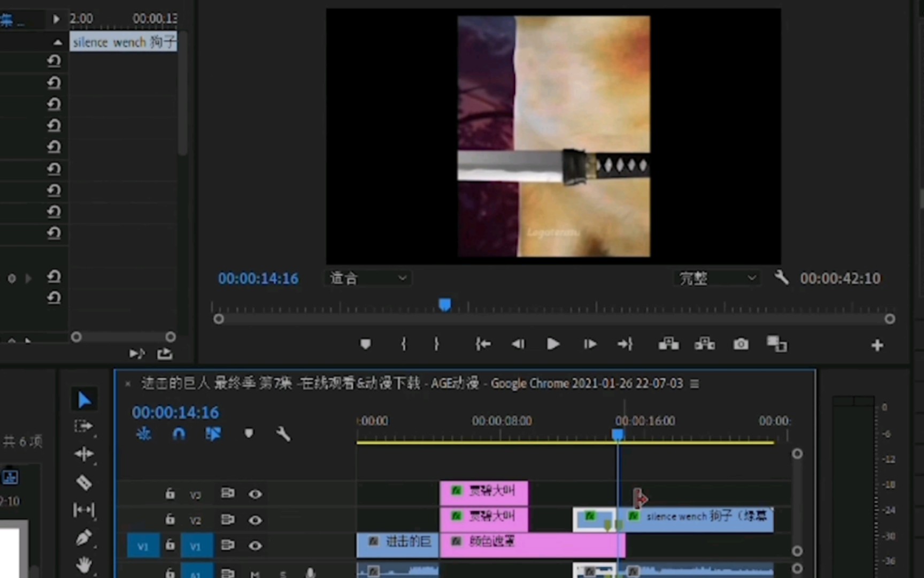Hide V3 track output eye
Viewport: 924px width, 578px height.
coord(255,494)
